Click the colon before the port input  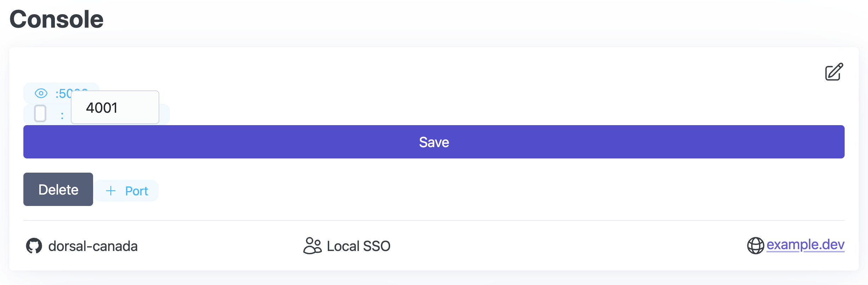click(x=62, y=116)
